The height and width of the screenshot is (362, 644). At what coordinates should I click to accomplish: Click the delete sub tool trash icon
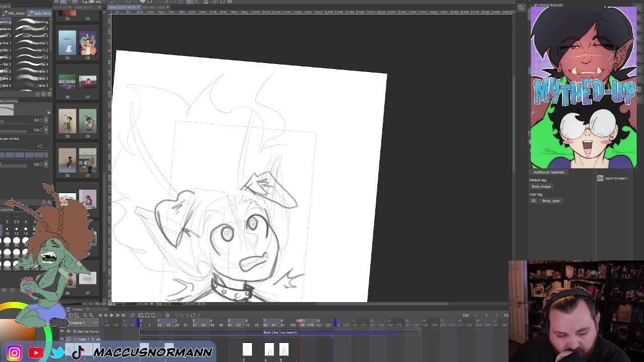click(49, 94)
